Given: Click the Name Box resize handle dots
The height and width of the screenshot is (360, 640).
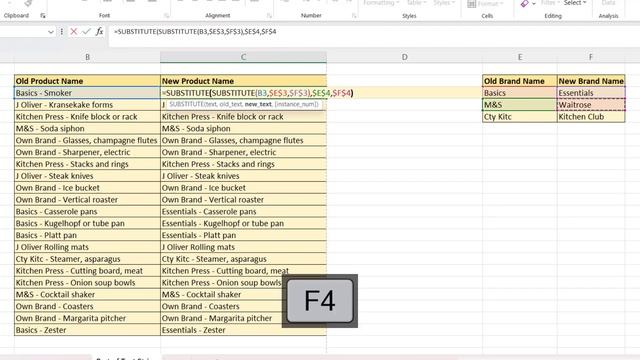Looking at the screenshot, I should (x=62, y=31).
